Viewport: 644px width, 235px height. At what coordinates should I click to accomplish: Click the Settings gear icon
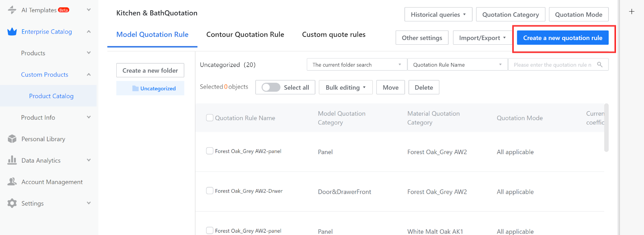12,203
